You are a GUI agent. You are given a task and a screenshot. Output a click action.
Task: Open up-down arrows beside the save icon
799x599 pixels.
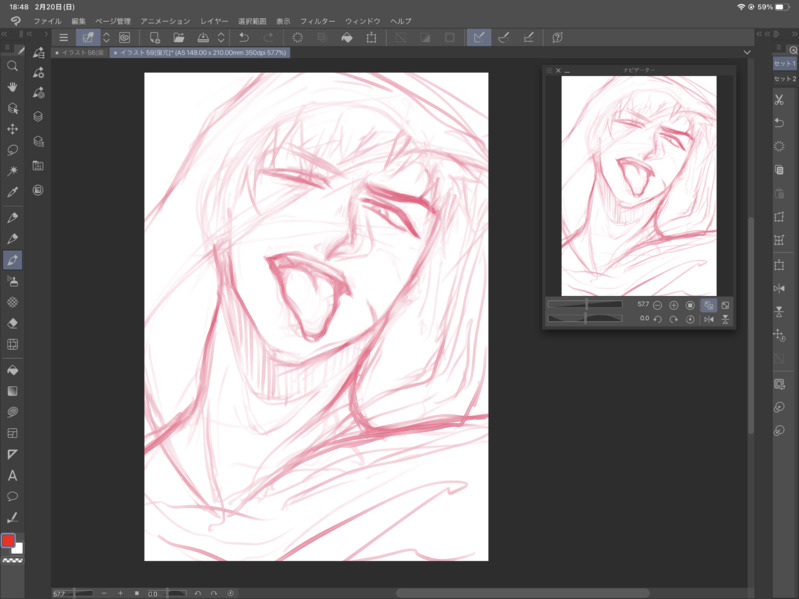point(220,38)
